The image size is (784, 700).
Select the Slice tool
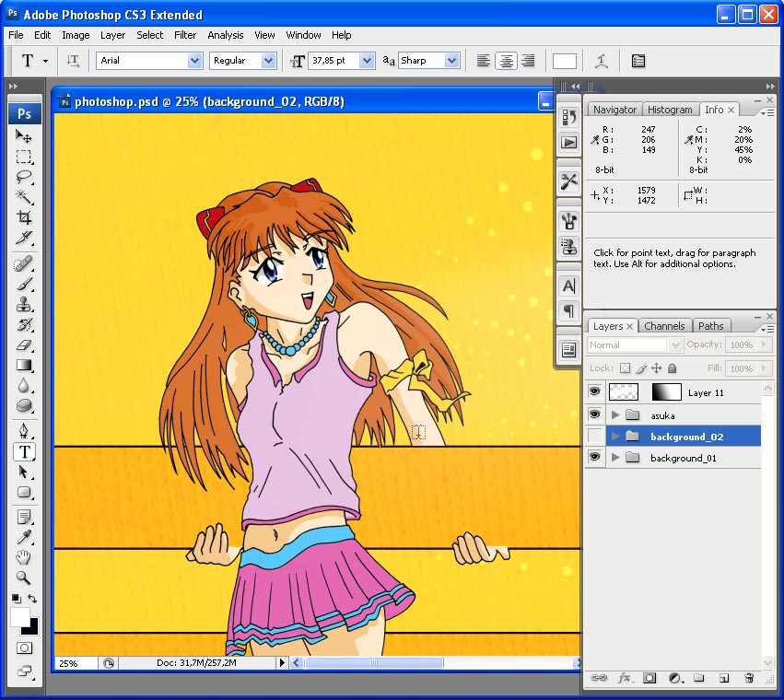click(x=24, y=238)
